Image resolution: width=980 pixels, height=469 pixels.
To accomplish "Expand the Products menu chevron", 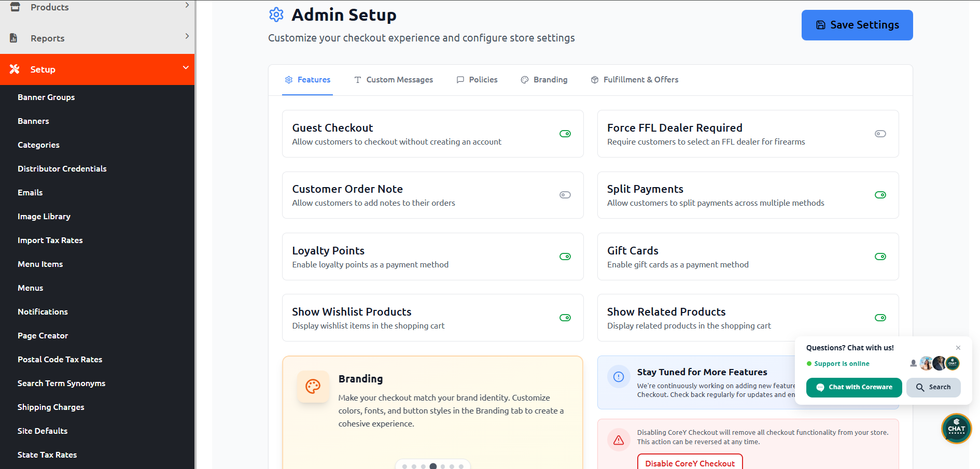I will tap(187, 5).
